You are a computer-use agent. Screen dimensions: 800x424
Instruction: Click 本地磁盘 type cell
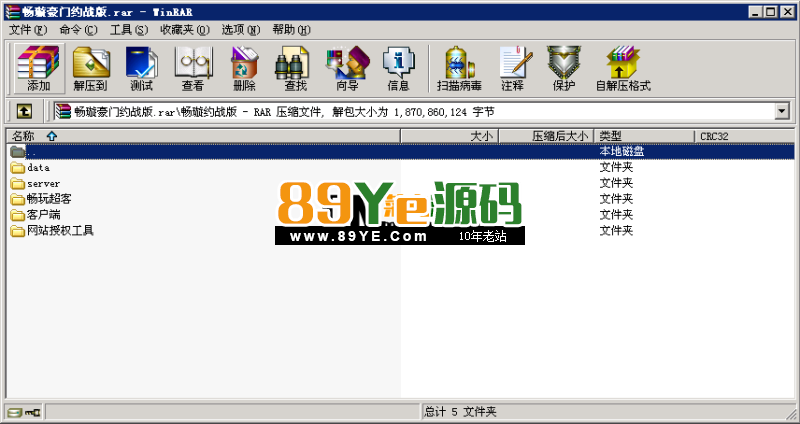[x=621, y=152]
